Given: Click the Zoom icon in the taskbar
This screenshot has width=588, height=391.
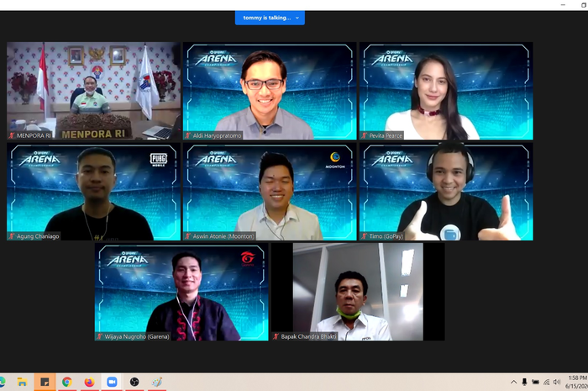Looking at the screenshot, I should coord(112,382).
